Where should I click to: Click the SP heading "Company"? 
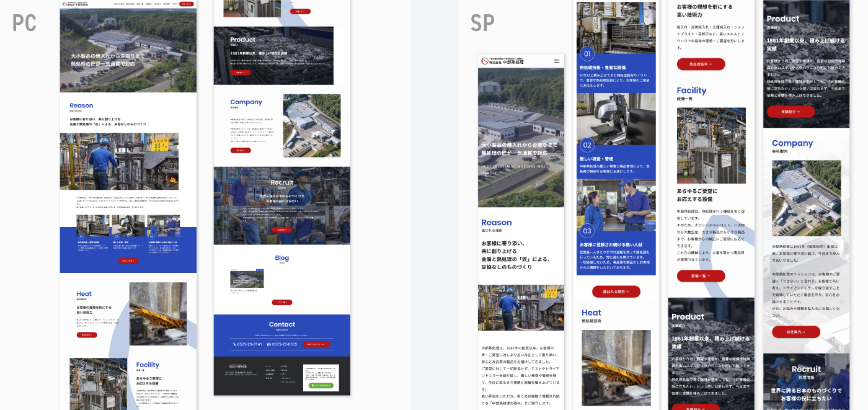[792, 143]
